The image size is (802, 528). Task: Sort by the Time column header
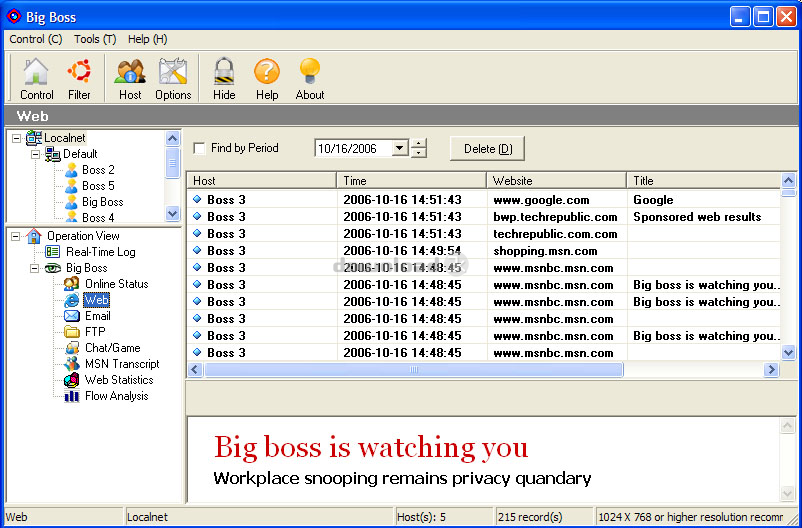pos(411,181)
